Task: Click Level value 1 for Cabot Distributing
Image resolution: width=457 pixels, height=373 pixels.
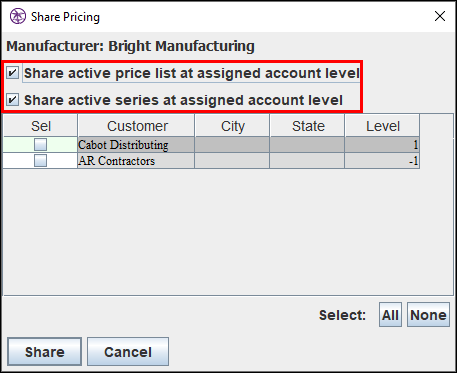Action: [382, 145]
